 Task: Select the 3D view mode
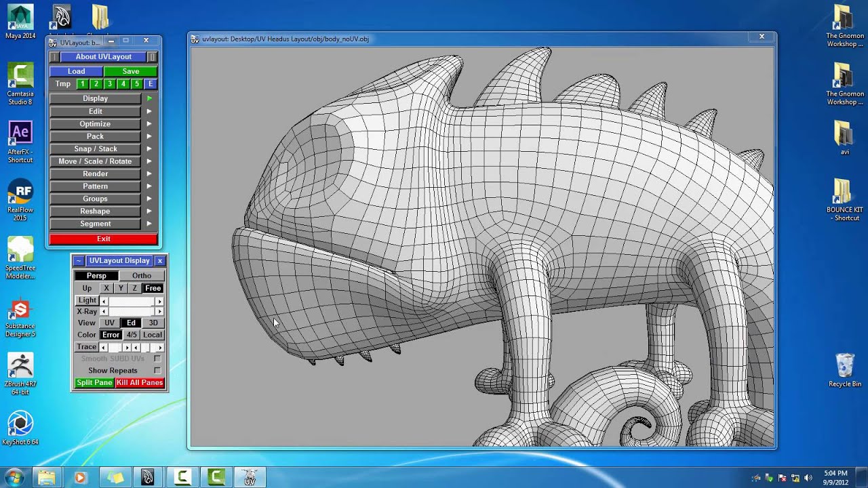pos(153,323)
